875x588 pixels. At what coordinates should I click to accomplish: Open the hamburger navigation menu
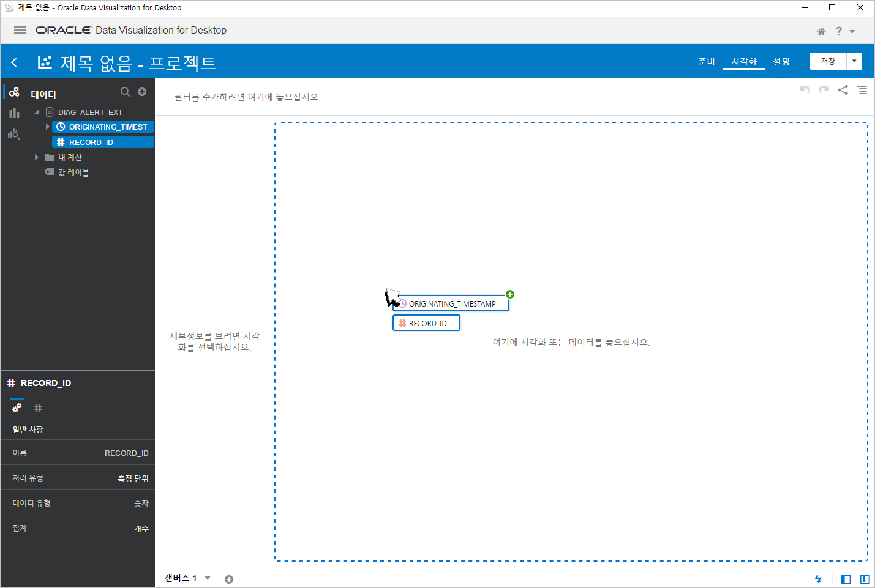coord(20,30)
